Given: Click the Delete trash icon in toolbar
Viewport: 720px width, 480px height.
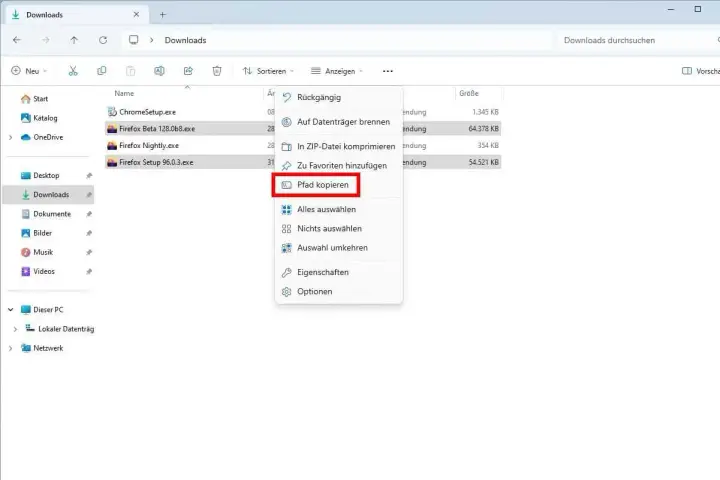Looking at the screenshot, I should pyautogui.click(x=217, y=71).
